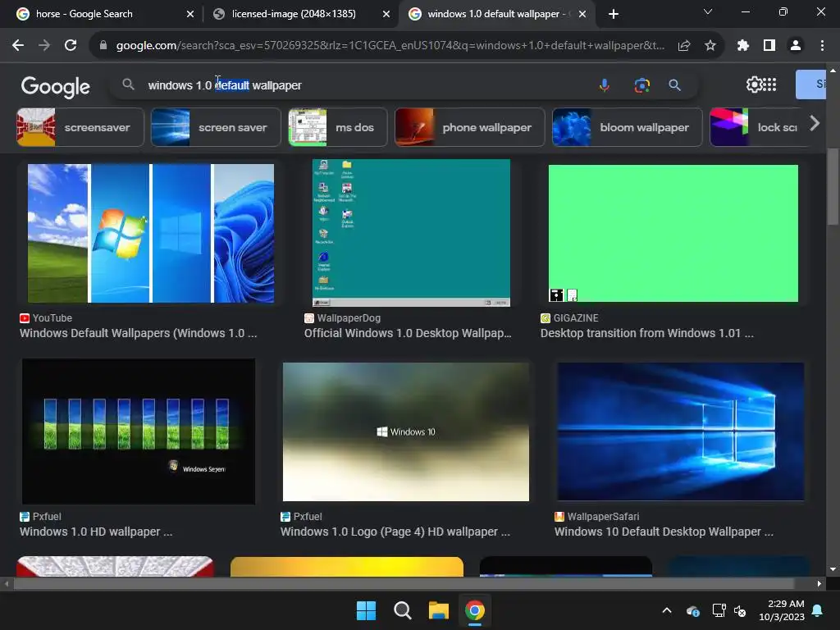Image resolution: width=840 pixels, height=630 pixels.
Task: Submit search with the blue magnifier icon
Action: coord(674,85)
